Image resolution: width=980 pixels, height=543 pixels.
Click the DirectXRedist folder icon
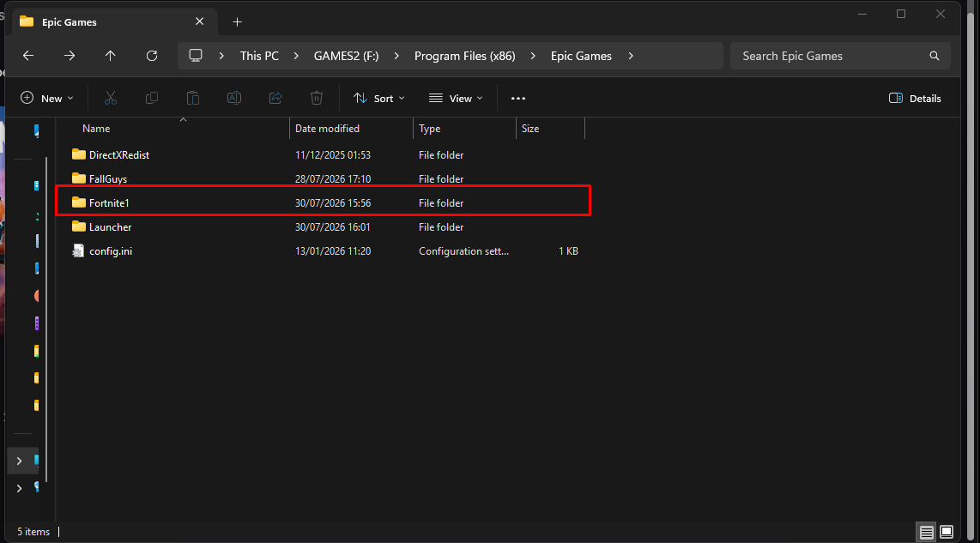[x=79, y=154]
